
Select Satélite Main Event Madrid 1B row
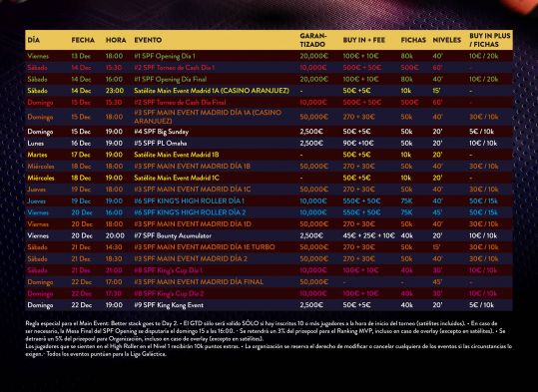(x=269, y=155)
